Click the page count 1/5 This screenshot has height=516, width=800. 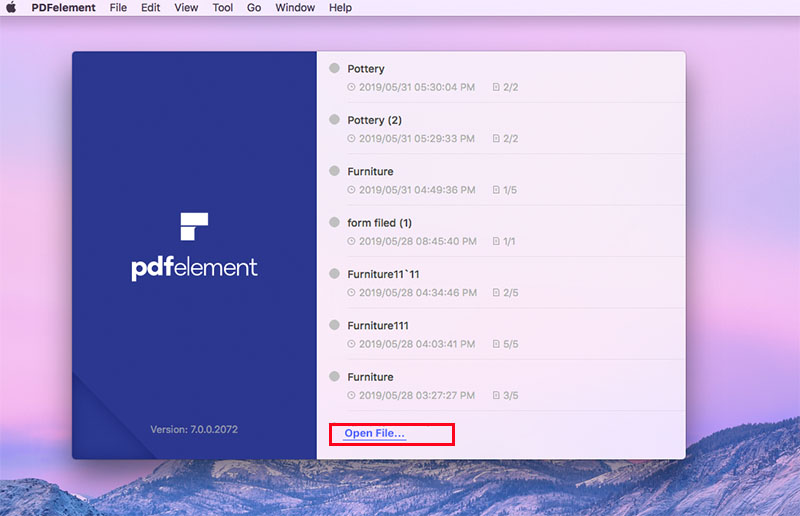click(510, 190)
